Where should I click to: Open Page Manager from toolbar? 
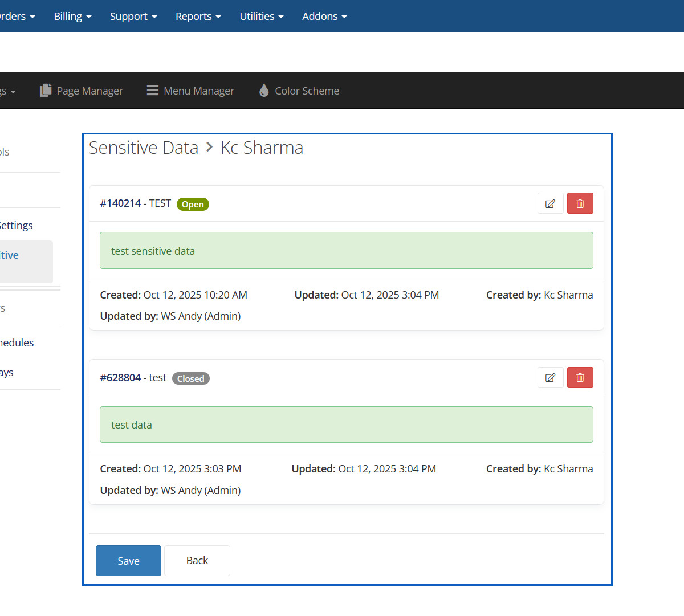tap(82, 91)
